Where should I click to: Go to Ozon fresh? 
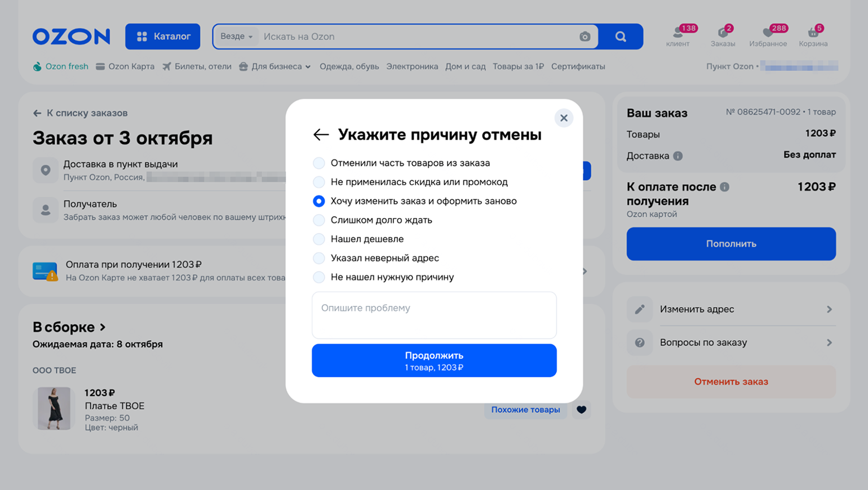click(x=60, y=66)
